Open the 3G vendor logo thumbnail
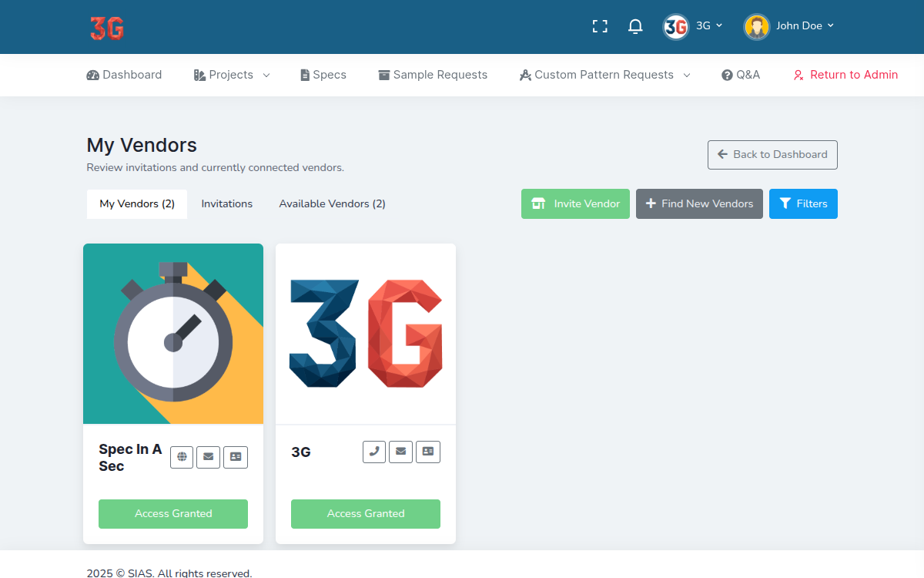The width and height of the screenshot is (924, 578). pyautogui.click(x=366, y=334)
